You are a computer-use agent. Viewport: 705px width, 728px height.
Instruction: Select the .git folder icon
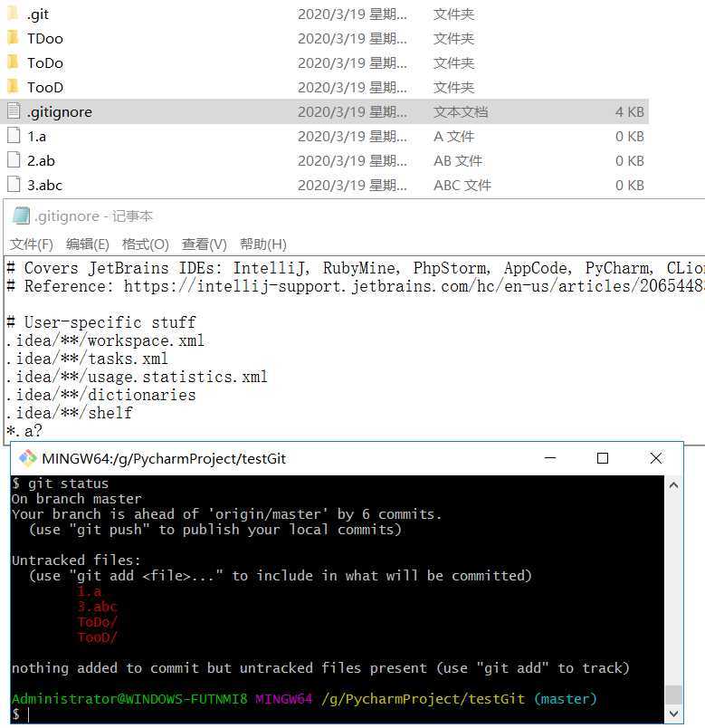click(13, 13)
